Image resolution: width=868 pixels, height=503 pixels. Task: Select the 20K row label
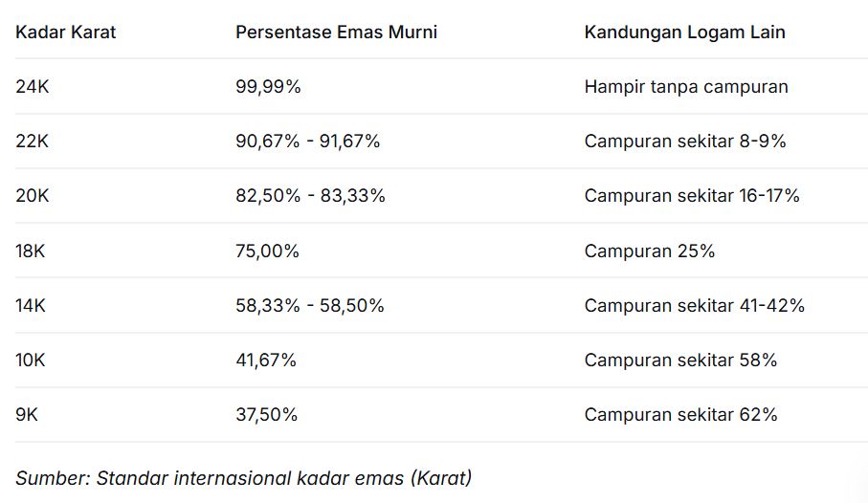[x=32, y=196]
